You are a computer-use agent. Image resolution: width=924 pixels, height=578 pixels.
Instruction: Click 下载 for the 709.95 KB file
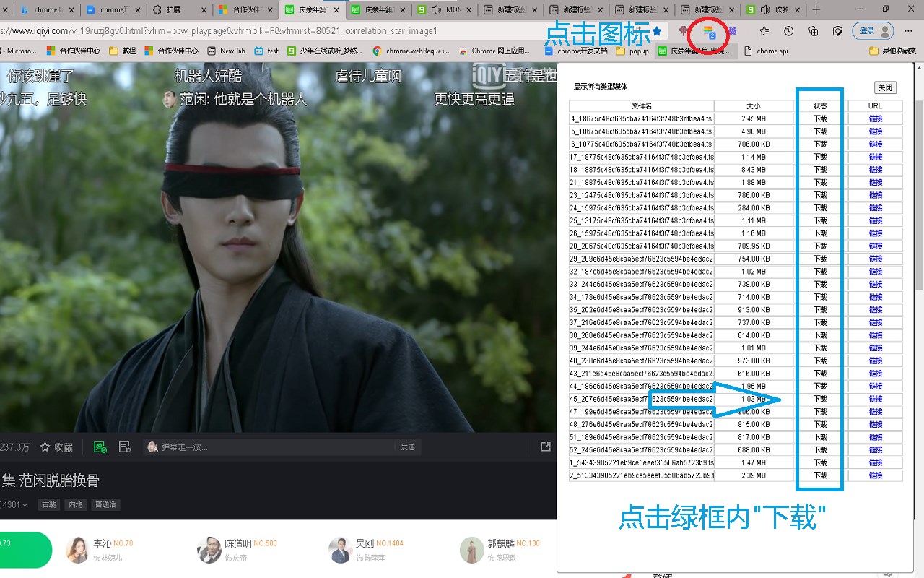click(821, 246)
